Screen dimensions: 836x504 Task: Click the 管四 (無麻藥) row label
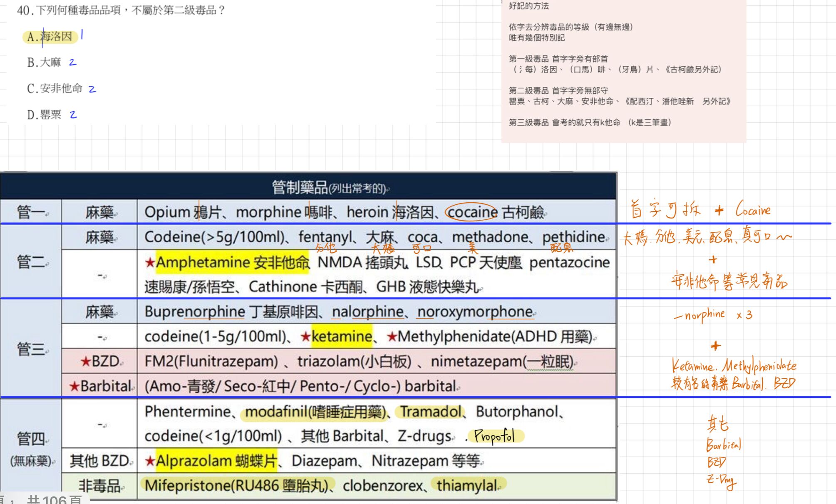pyautogui.click(x=31, y=449)
